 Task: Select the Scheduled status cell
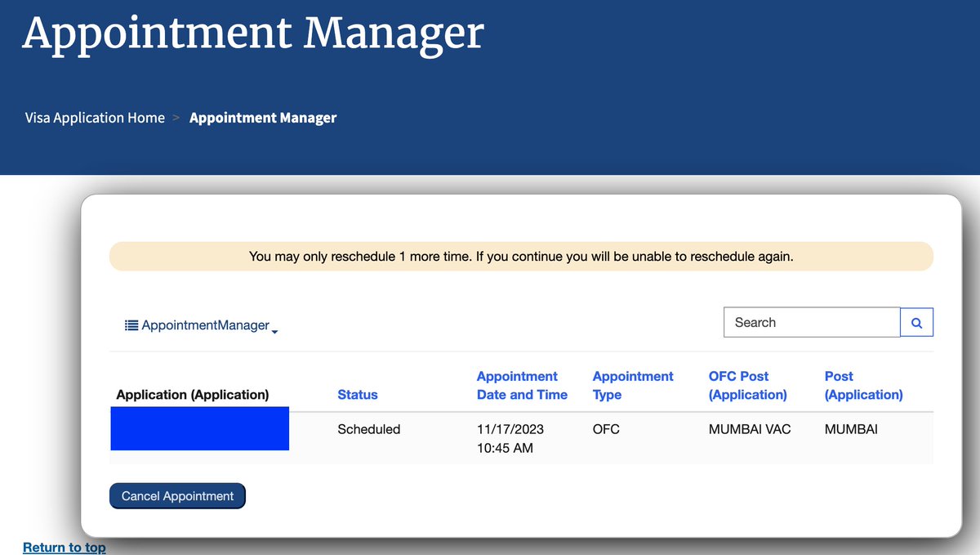tap(369, 429)
